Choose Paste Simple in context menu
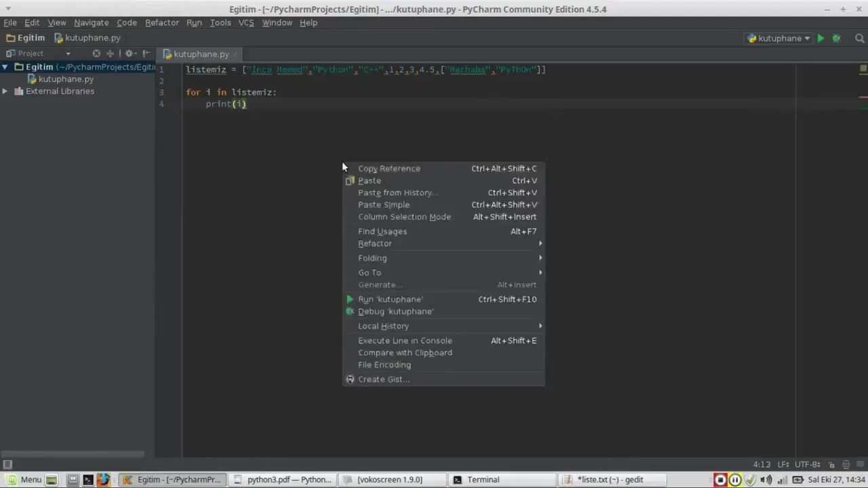The width and height of the screenshot is (868, 488). [x=443, y=205]
